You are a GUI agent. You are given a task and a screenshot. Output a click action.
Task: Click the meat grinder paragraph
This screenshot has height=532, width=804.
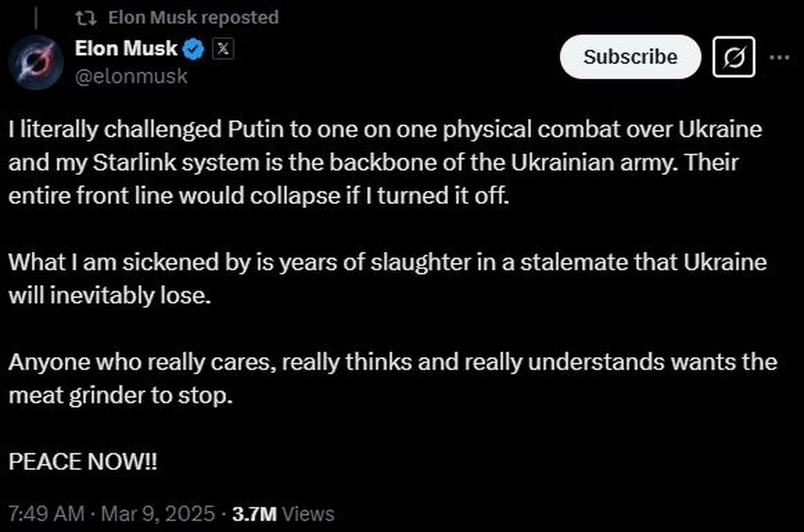pyautogui.click(x=392, y=379)
